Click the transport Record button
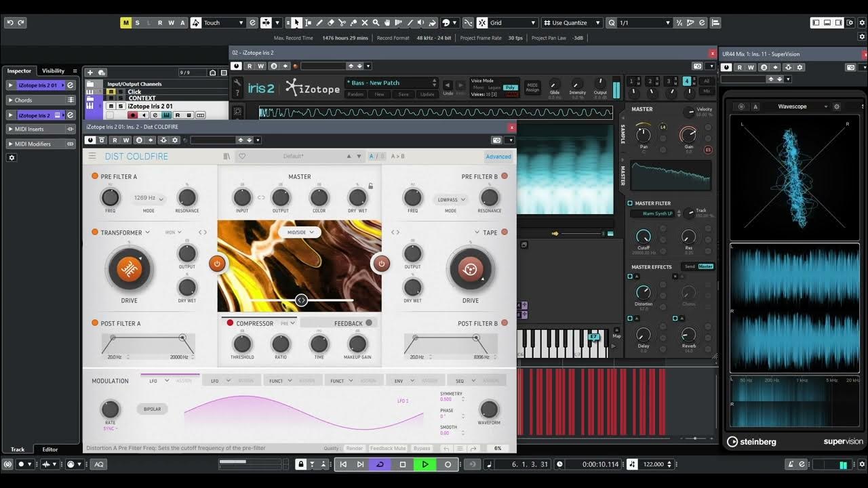This screenshot has width=868, height=488. (x=448, y=464)
